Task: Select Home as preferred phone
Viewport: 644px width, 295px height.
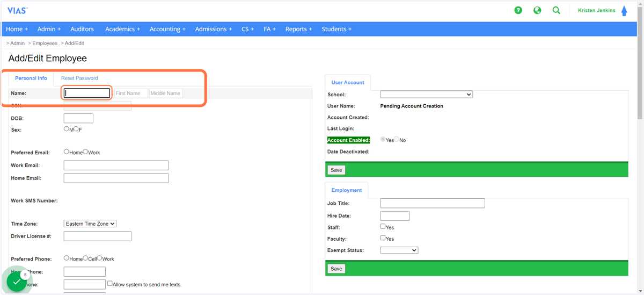Action: coord(67,258)
